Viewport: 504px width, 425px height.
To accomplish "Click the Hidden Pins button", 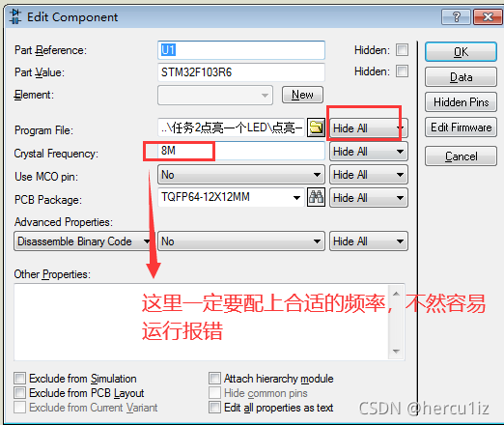I will 461,102.
